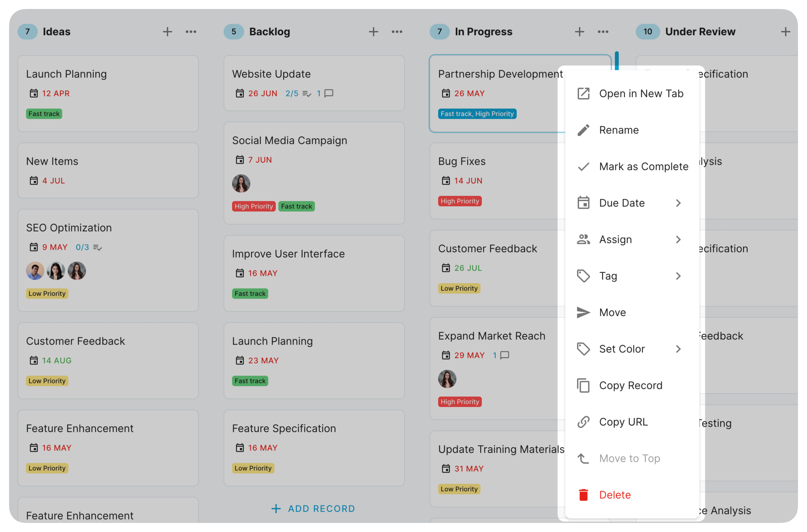Select Copy Record menu entry
This screenshot has width=807, height=532.
coord(632,385)
